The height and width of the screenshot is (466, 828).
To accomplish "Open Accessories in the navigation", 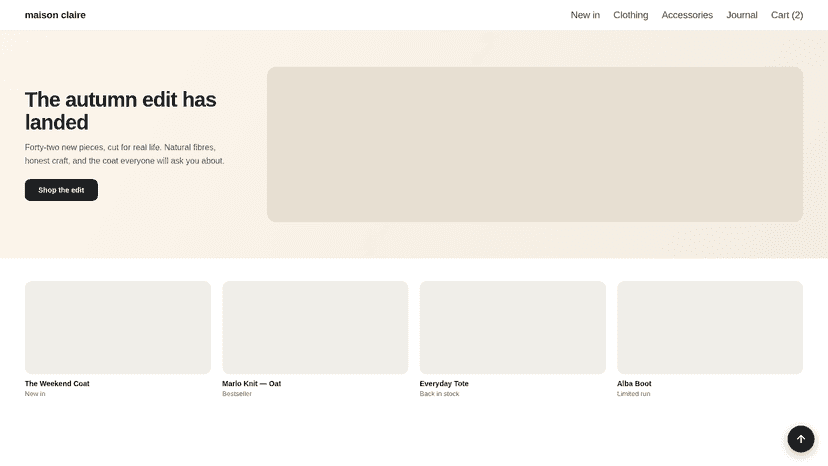I will [x=687, y=15].
